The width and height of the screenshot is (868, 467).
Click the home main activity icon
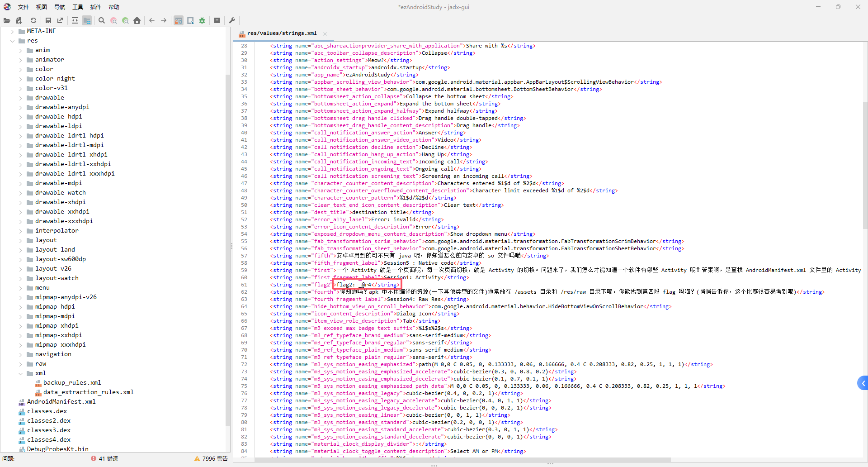[x=137, y=20]
